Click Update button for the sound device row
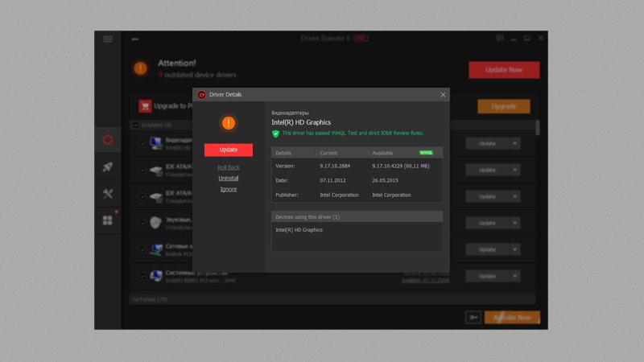The image size is (644, 362). [x=487, y=223]
